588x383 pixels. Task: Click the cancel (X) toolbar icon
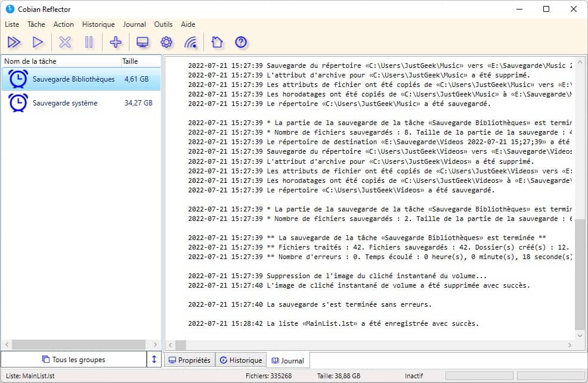click(x=65, y=42)
